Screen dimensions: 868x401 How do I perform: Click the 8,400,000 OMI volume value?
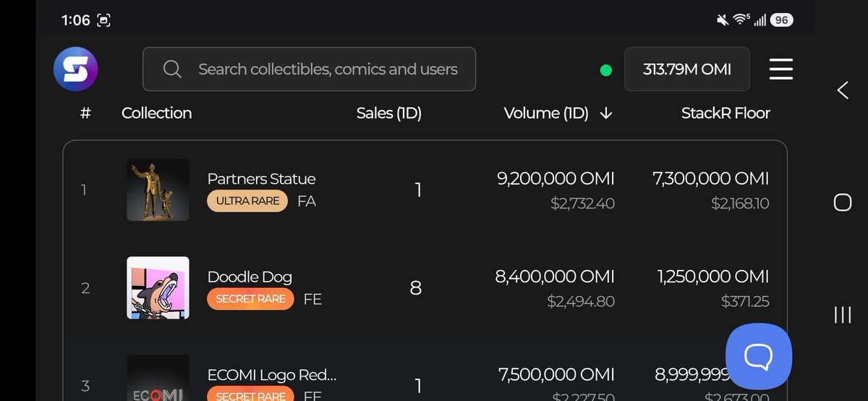[x=555, y=276]
